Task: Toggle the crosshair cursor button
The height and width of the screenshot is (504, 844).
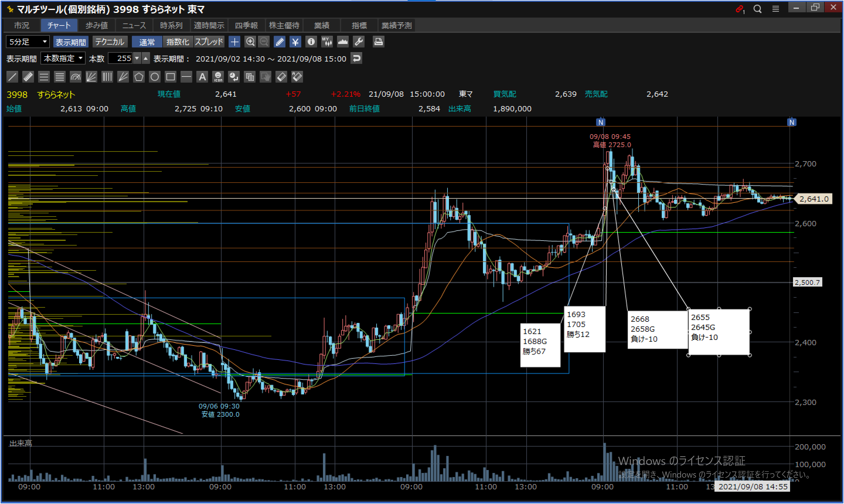Action: tap(234, 42)
